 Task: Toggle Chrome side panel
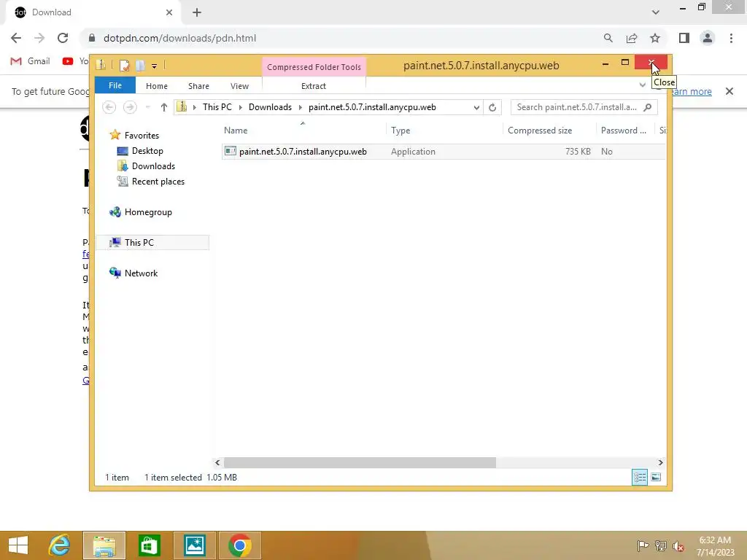684,38
